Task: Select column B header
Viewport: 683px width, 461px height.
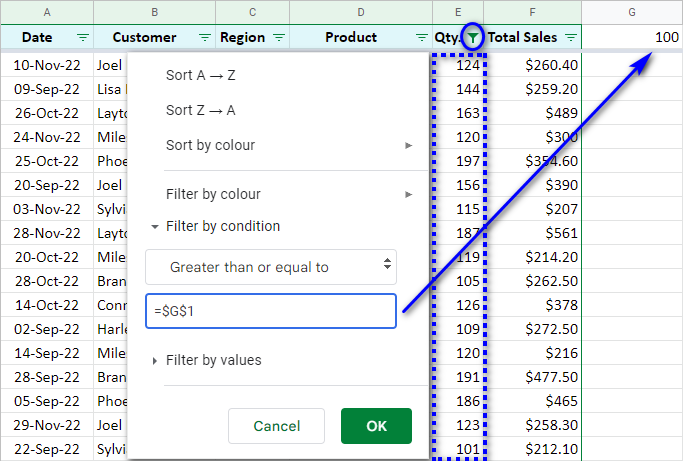Action: 155,12
